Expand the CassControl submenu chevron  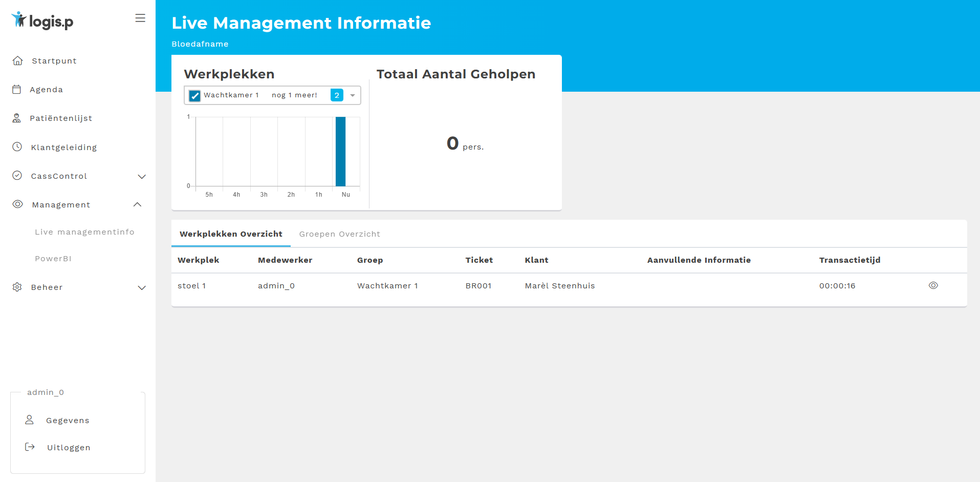pos(142,176)
